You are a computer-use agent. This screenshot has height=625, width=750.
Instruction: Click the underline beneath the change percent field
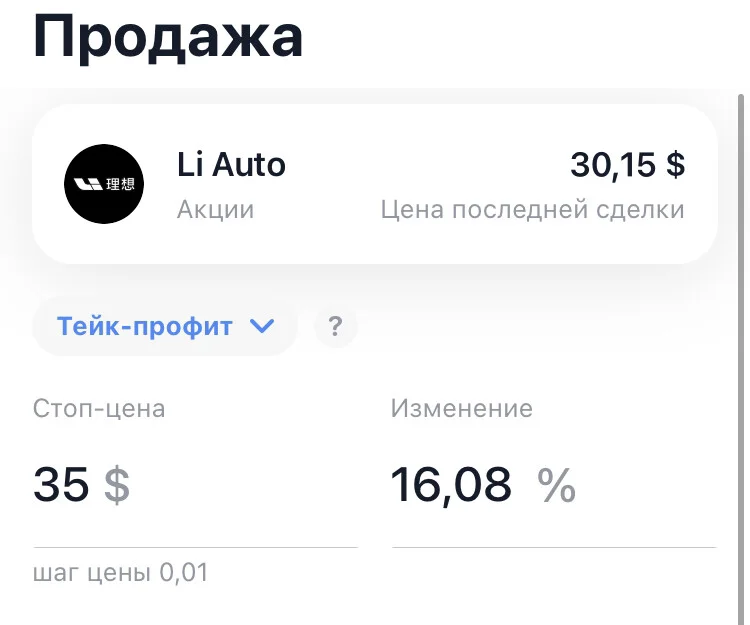[x=554, y=548]
